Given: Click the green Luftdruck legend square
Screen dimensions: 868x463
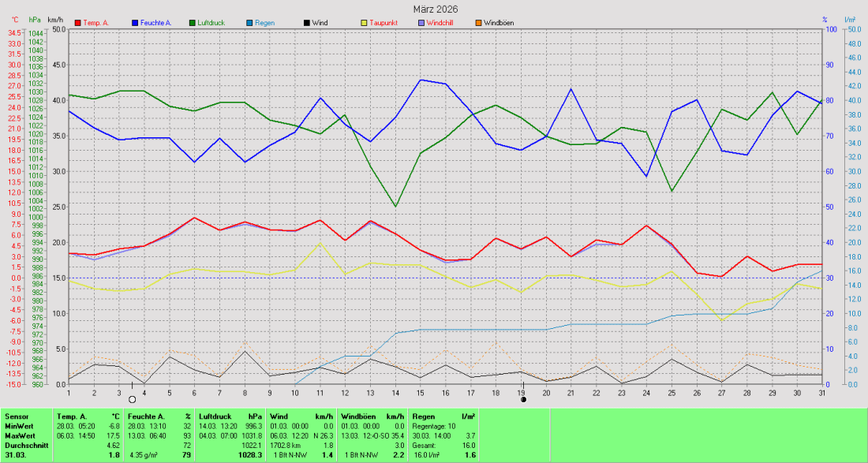Looking at the screenshot, I should [193, 24].
